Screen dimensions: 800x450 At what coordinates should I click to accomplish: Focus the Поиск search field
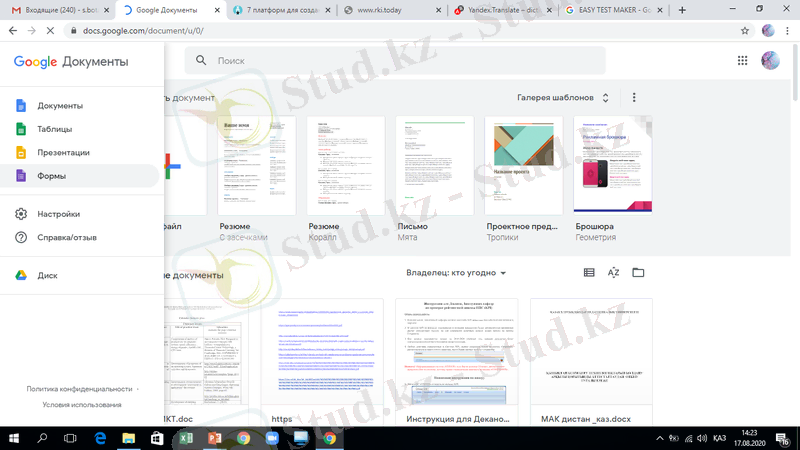tap(395, 60)
